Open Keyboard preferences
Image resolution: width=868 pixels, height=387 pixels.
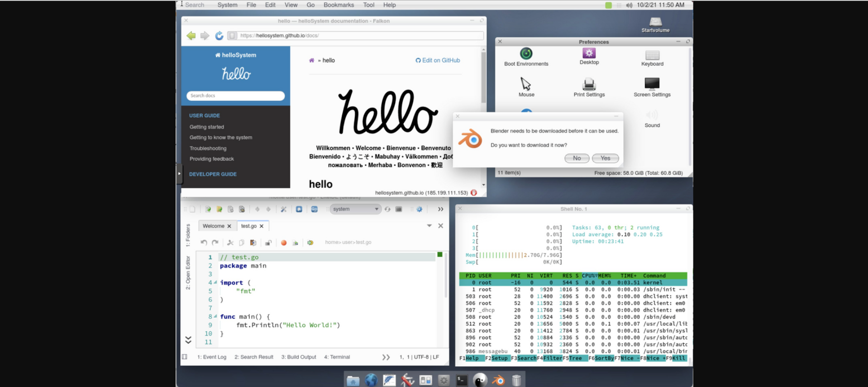pos(652,58)
